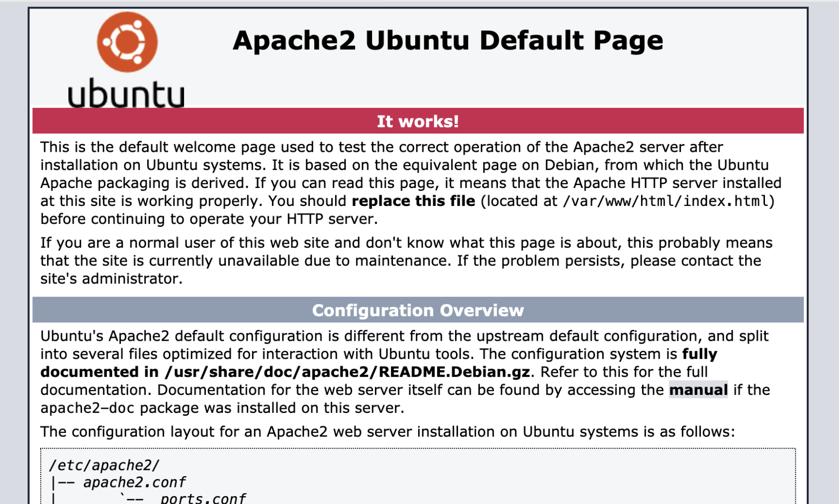Click 'before continuing to operate your HTTP server'
The width and height of the screenshot is (839, 504).
point(209,219)
